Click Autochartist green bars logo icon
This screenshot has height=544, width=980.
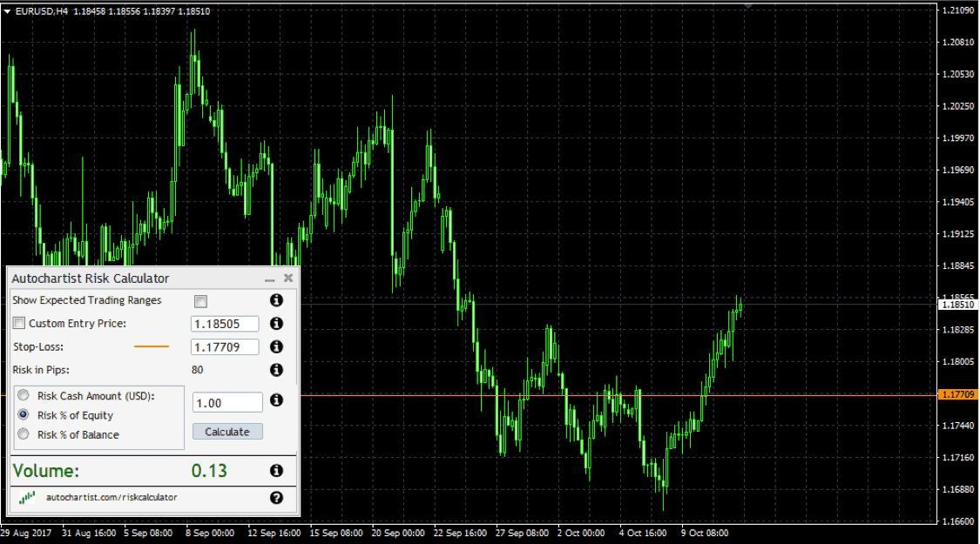tap(27, 498)
